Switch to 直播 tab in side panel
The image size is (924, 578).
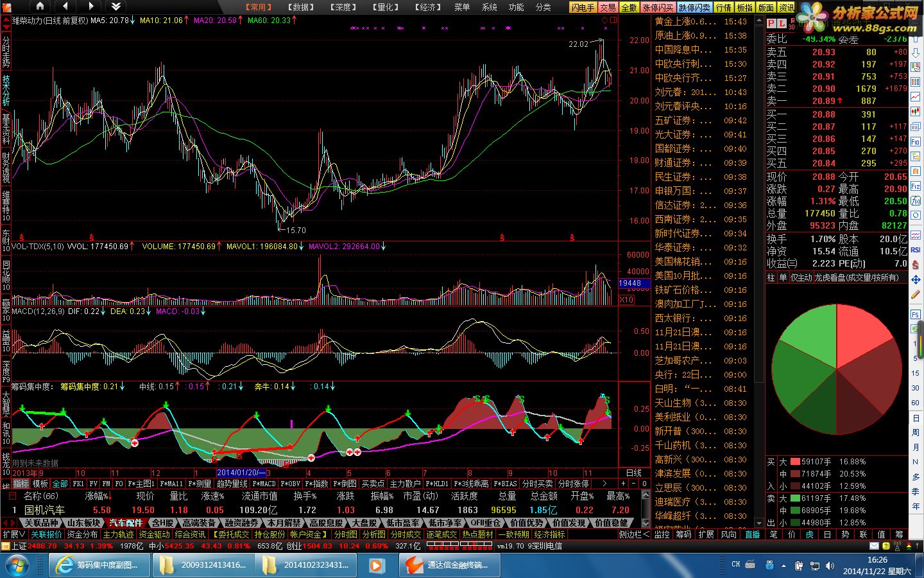(752, 534)
